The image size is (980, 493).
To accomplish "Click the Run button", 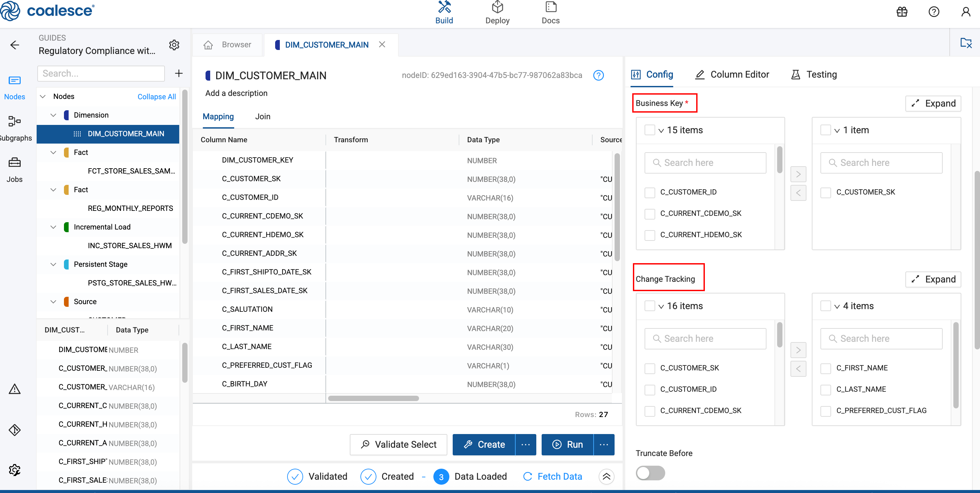I will coord(567,444).
